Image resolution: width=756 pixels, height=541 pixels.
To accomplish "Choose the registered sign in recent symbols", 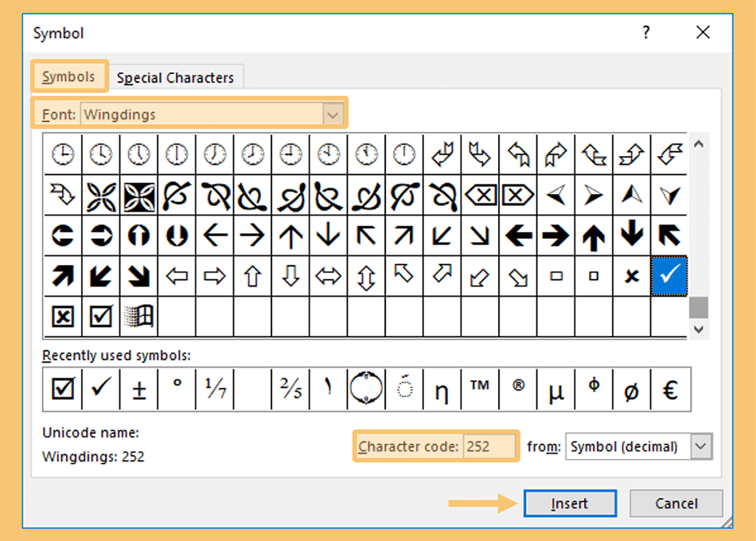I will 518,389.
